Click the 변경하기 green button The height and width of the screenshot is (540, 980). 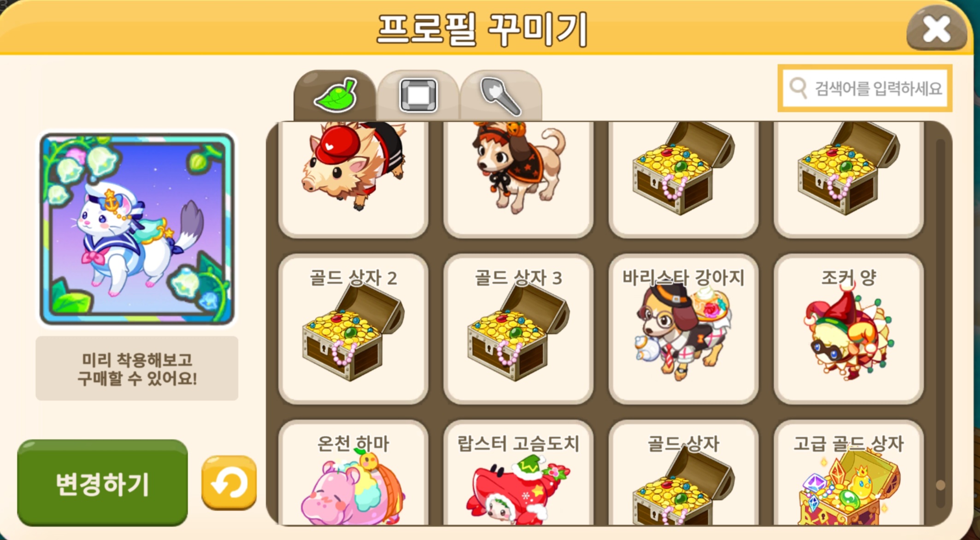coord(102,483)
